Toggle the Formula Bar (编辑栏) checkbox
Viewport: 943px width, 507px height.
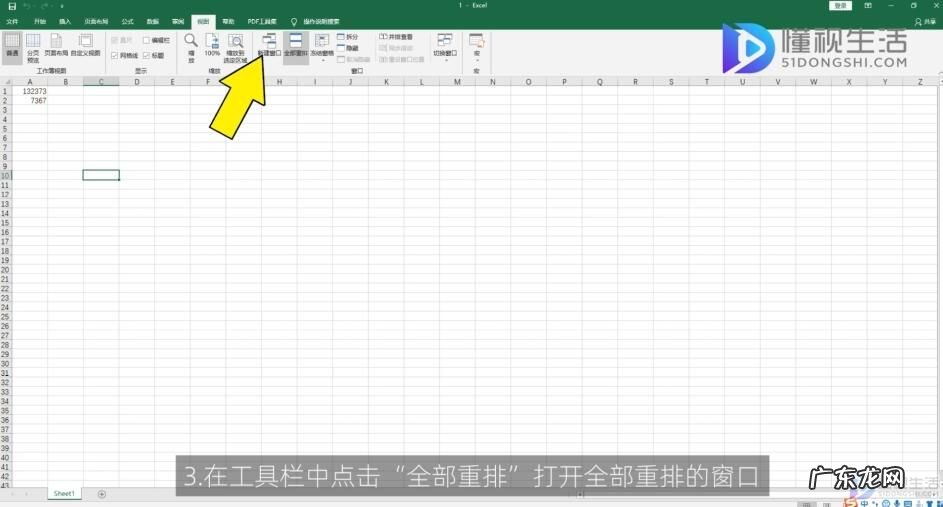coord(156,40)
